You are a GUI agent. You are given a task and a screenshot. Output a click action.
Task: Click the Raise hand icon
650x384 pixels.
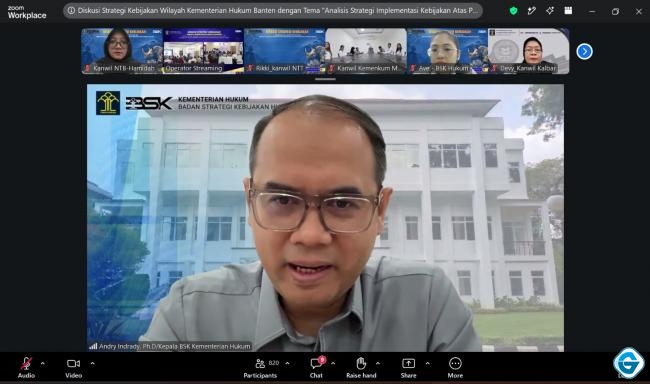pos(361,363)
